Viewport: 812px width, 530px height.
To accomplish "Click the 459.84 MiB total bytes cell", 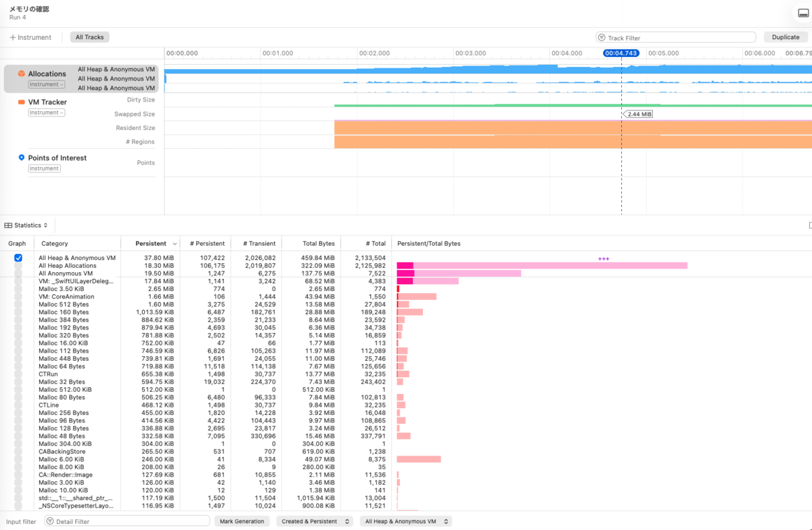I will click(x=317, y=258).
